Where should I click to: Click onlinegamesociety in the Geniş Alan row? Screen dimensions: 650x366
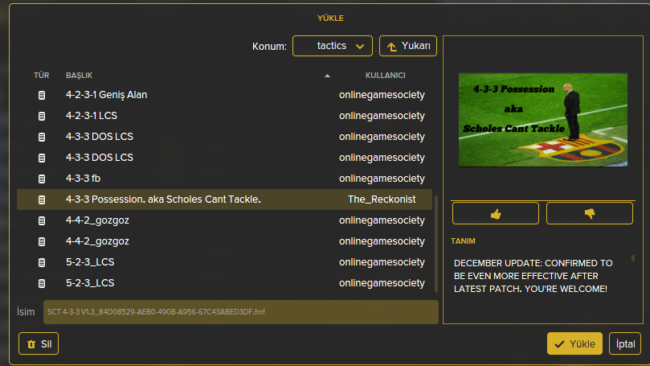(x=382, y=95)
